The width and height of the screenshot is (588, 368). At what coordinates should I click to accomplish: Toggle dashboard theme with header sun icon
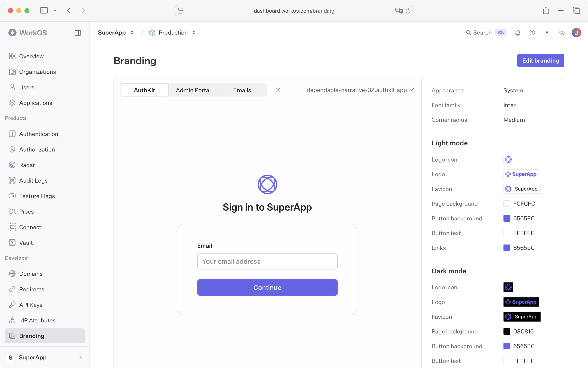562,33
